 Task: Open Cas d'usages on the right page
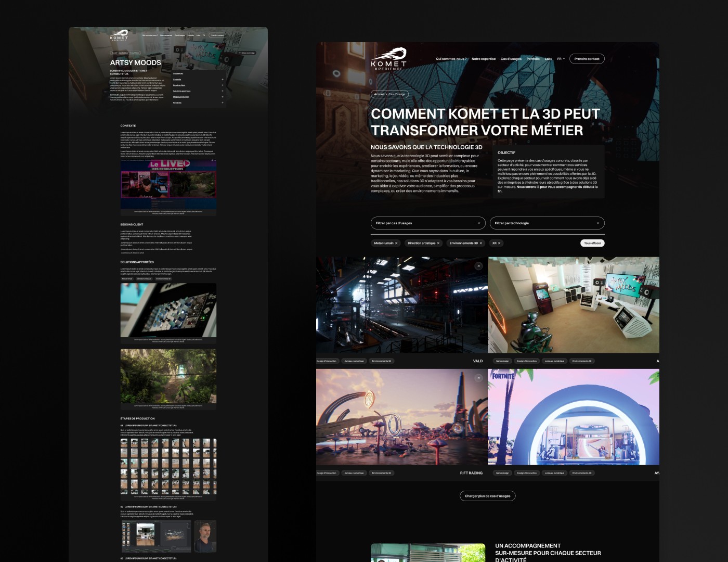point(511,59)
